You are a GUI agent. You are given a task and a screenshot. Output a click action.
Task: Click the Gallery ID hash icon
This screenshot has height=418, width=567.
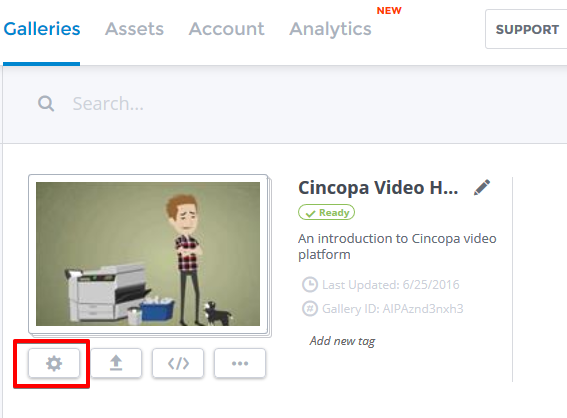click(x=310, y=308)
